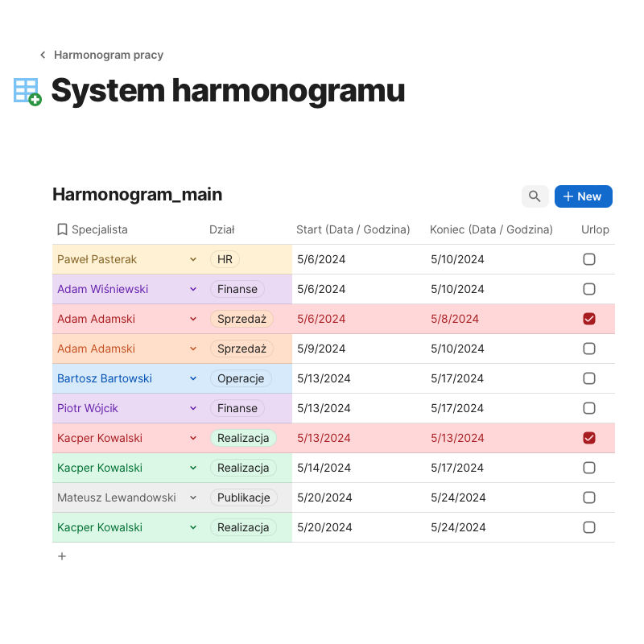This screenshot has height=644, width=644.
Task: Select the end date 5/24/2024 for Mateusz Lewandowski
Action: (x=458, y=497)
